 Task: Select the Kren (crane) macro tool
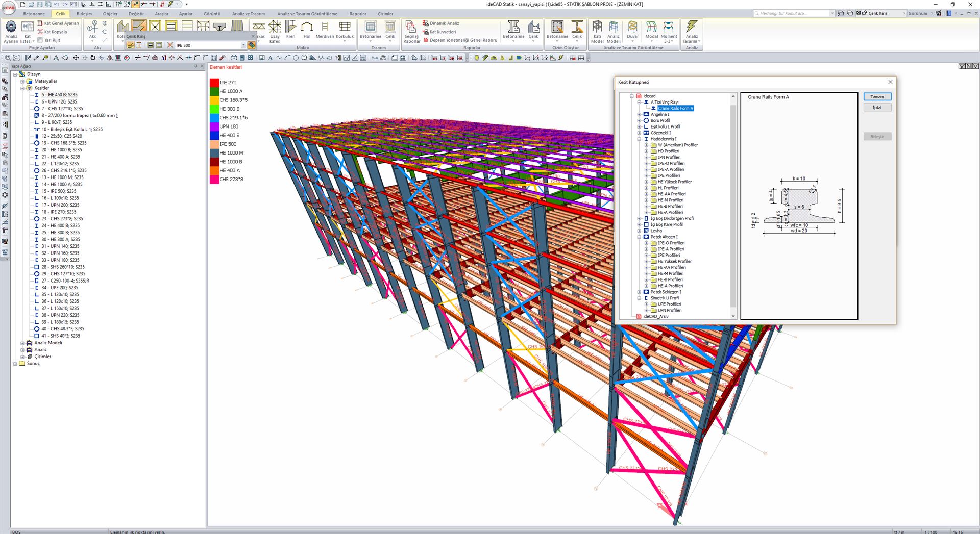(290, 31)
